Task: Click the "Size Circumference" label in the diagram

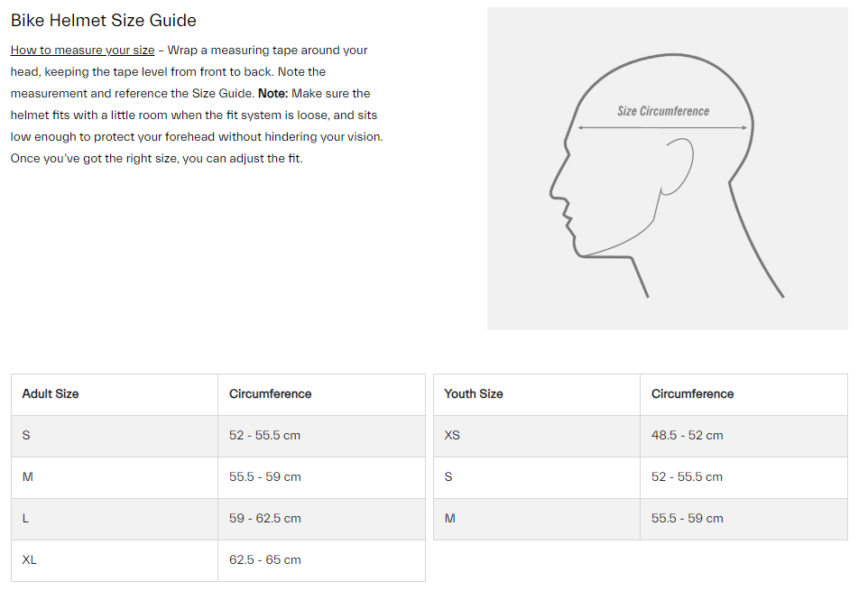Action: [662, 111]
